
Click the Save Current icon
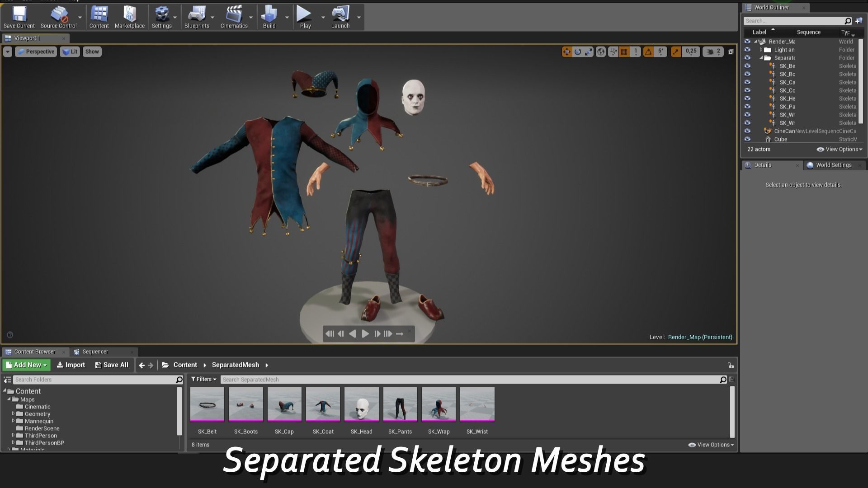pyautogui.click(x=19, y=17)
